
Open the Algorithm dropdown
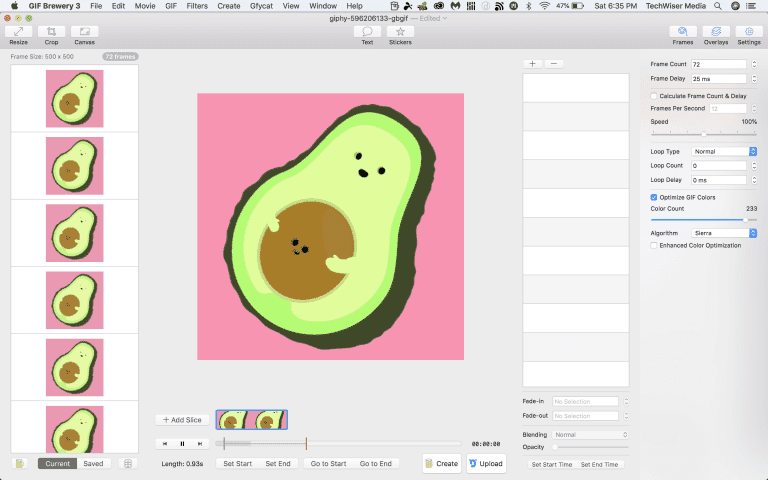coord(724,233)
